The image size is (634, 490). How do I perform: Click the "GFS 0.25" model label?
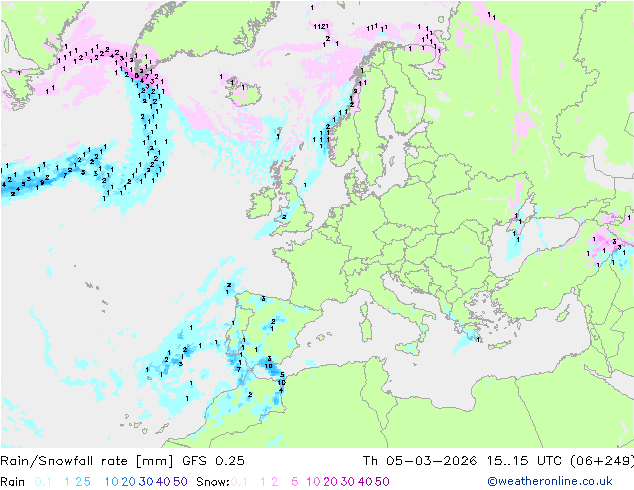(x=213, y=461)
